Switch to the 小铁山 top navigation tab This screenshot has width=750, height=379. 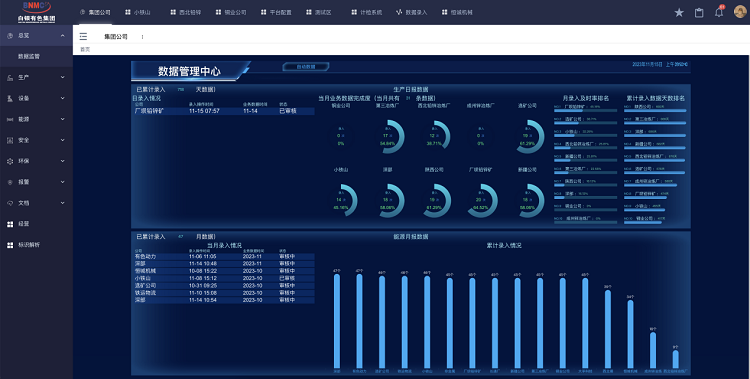[138, 12]
